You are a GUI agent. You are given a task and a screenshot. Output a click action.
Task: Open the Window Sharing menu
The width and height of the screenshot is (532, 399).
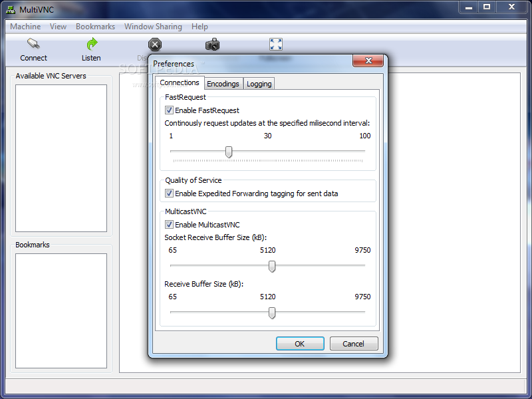point(153,27)
